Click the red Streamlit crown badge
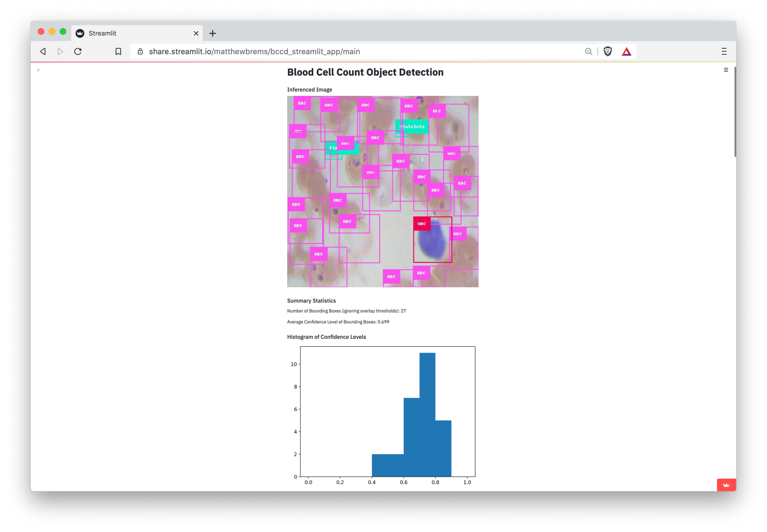 point(726,485)
